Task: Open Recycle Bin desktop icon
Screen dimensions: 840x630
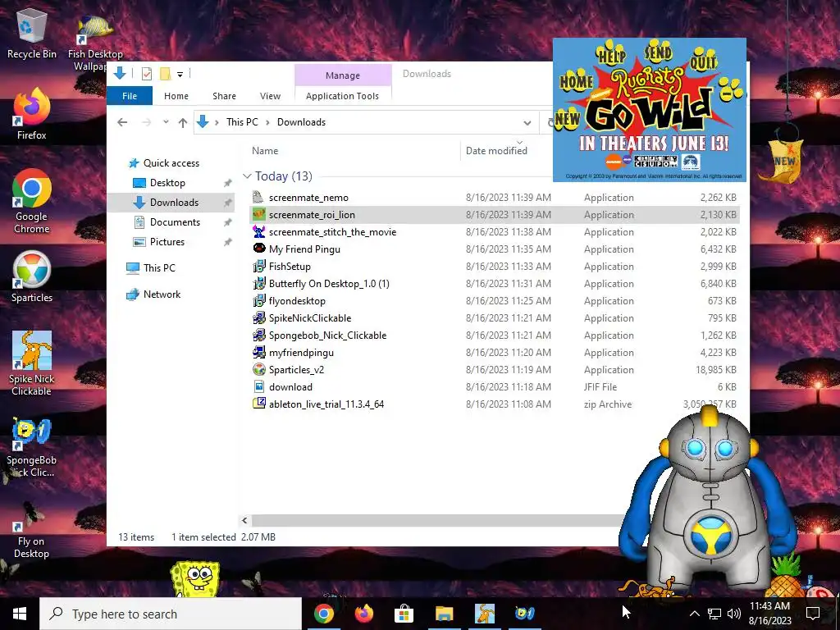Action: coord(32,33)
